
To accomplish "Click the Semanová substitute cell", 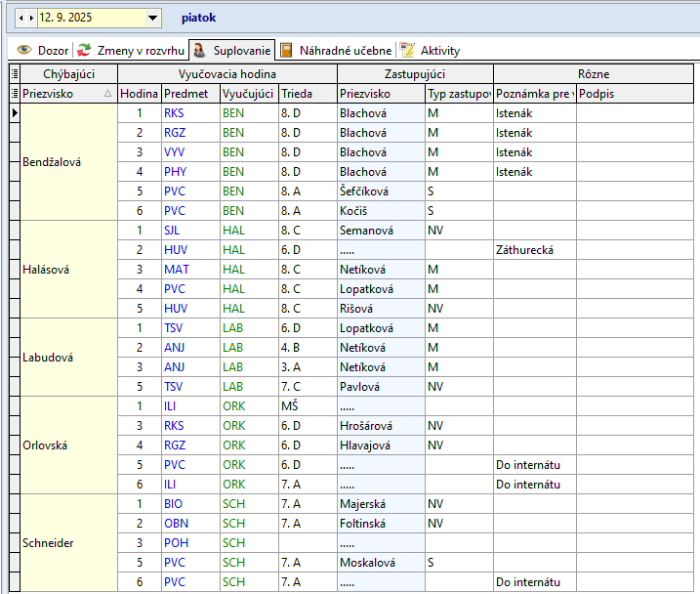I will [x=382, y=231].
